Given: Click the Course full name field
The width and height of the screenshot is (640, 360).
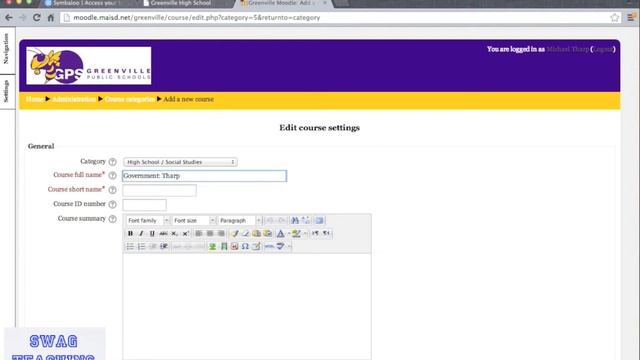Looking at the screenshot, I should pos(204,176).
